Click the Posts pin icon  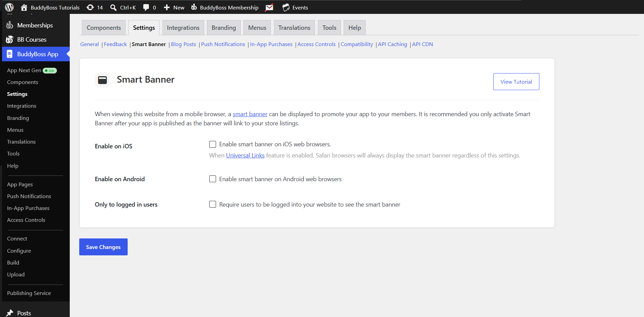point(10,313)
